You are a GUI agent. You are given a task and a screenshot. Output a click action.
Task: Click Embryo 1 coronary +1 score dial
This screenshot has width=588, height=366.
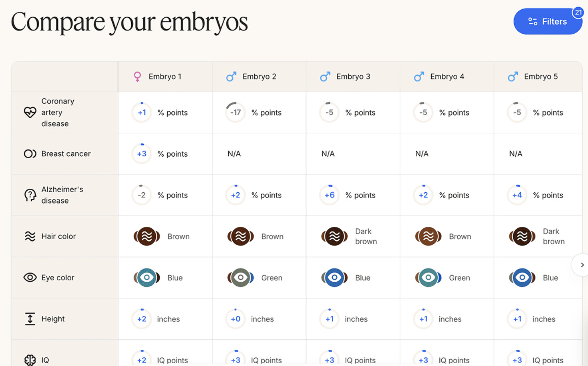pos(142,112)
